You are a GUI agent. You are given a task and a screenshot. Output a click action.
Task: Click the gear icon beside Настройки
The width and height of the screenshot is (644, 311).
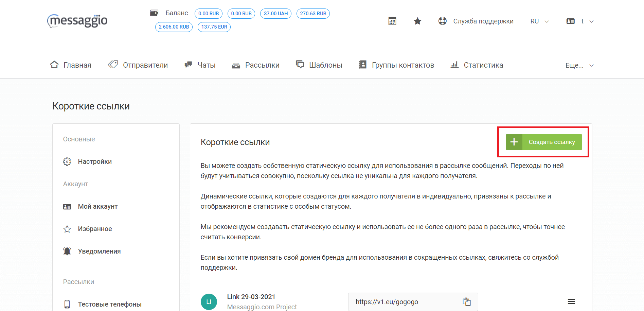[x=67, y=161]
